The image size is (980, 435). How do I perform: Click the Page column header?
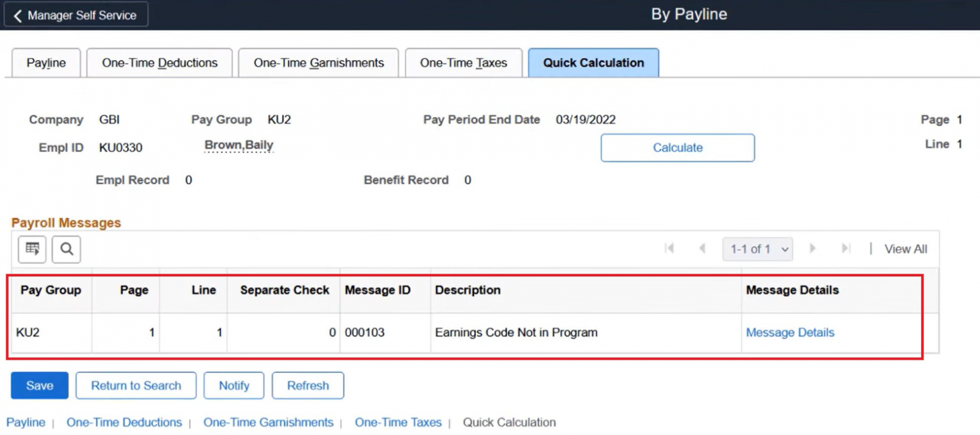pyautogui.click(x=134, y=290)
